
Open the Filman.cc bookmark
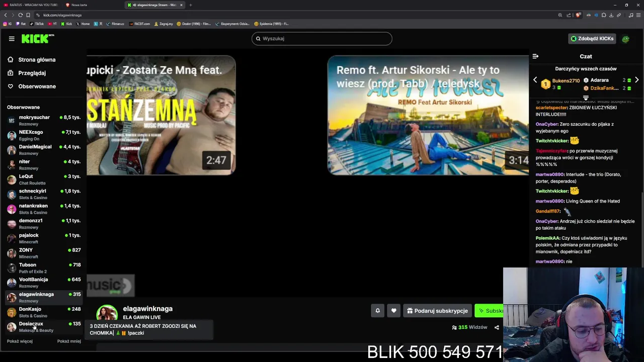[115, 24]
